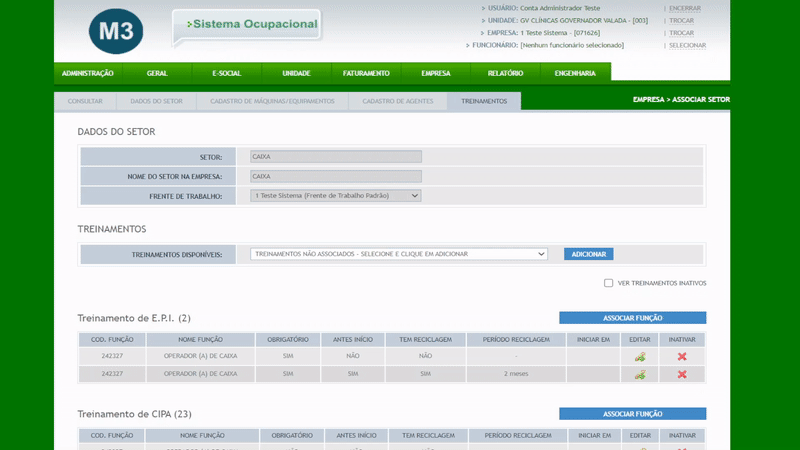Click Nome do Setor na Empresa field
800x450 pixels.
(336, 176)
